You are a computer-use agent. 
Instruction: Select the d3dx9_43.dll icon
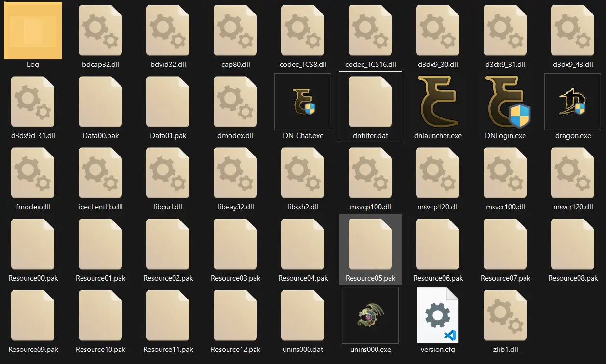tap(573, 31)
